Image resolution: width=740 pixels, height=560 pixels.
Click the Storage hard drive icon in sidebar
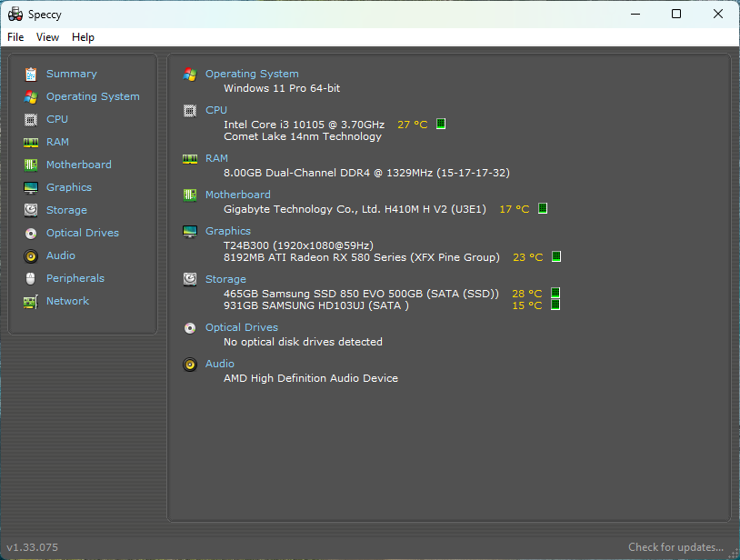tap(31, 210)
